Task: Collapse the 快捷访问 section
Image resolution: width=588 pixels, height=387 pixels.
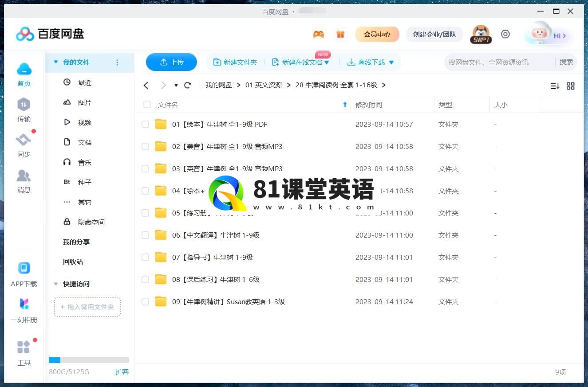Action: tap(56, 284)
